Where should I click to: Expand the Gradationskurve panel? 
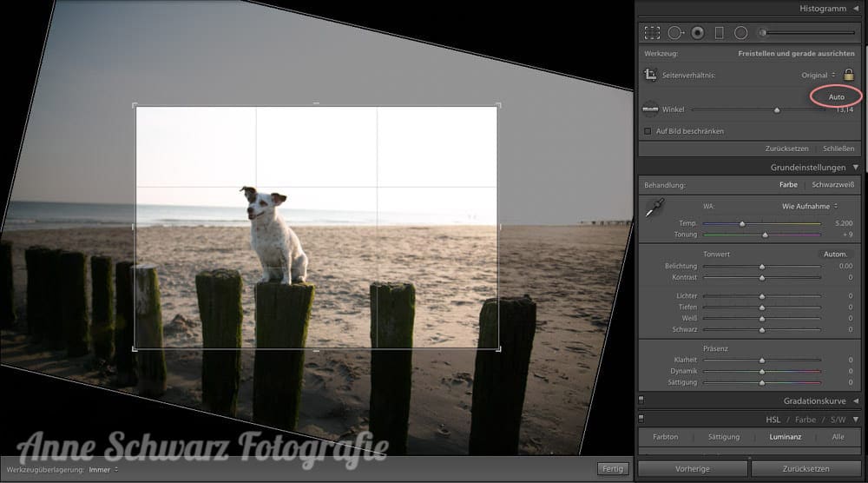point(856,401)
